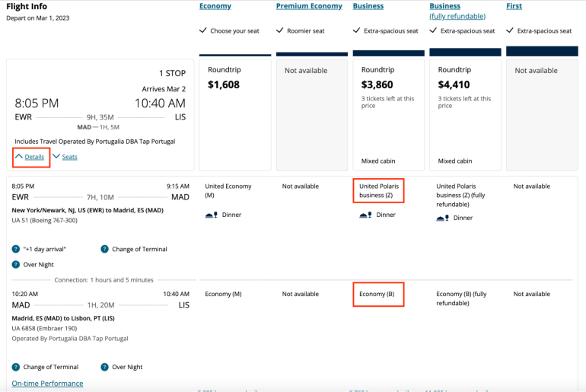Expand the Seats section
586x392 pixels.
65,157
